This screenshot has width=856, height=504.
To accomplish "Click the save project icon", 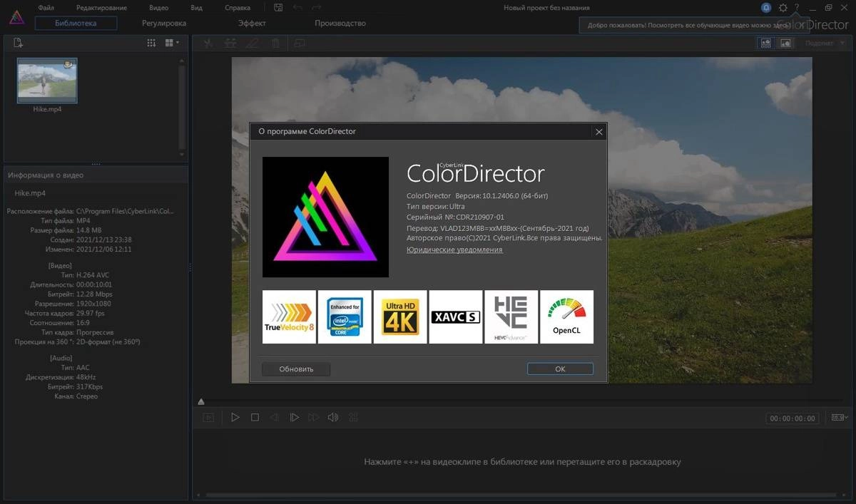I will click(x=278, y=8).
